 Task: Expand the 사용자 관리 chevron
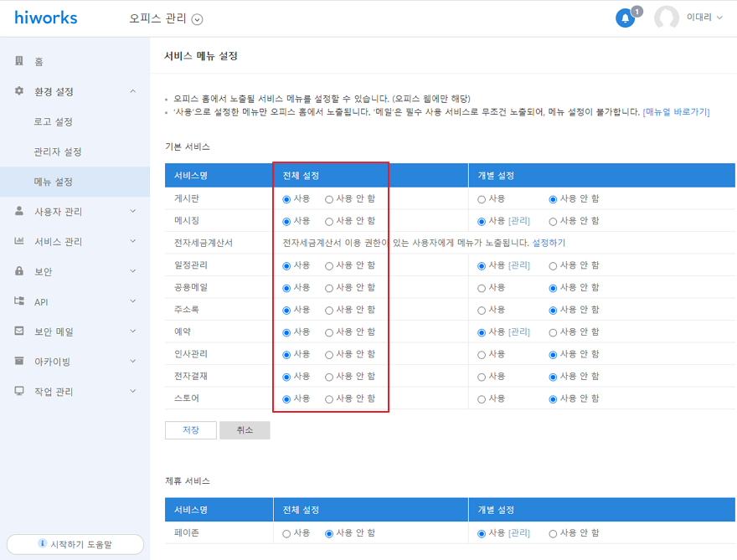tap(133, 211)
